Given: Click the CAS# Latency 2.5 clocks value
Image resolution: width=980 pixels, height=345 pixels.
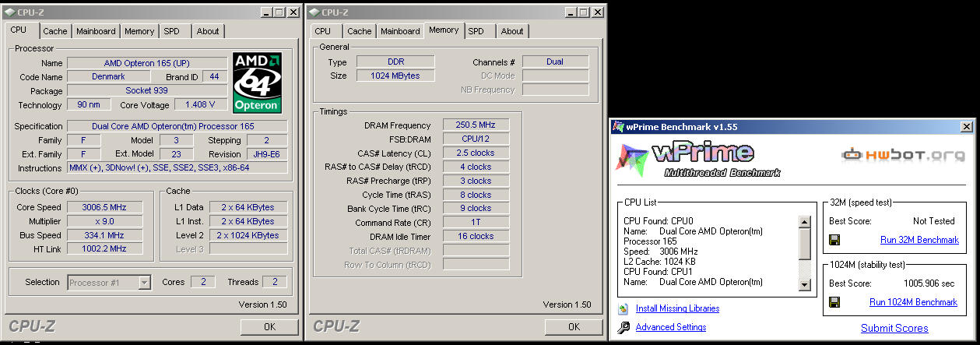Looking at the screenshot, I should pyautogui.click(x=476, y=153).
